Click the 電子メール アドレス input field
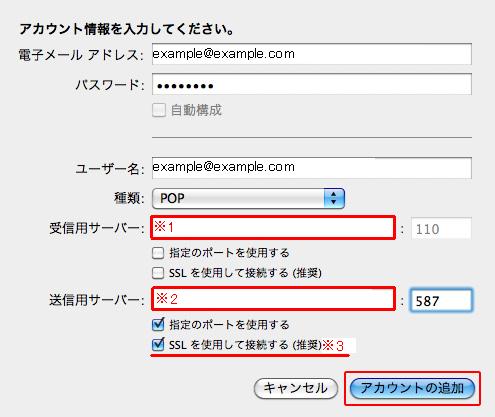 pyautogui.click(x=312, y=54)
